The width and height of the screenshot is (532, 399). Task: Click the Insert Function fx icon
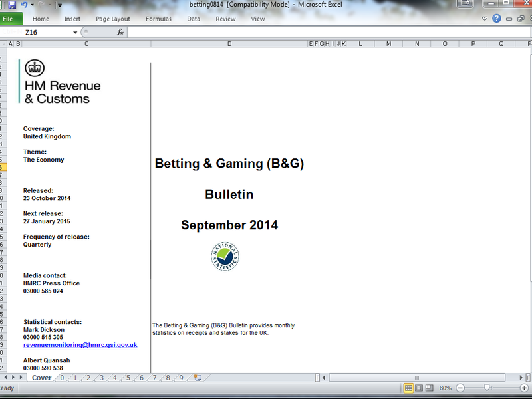[120, 32]
